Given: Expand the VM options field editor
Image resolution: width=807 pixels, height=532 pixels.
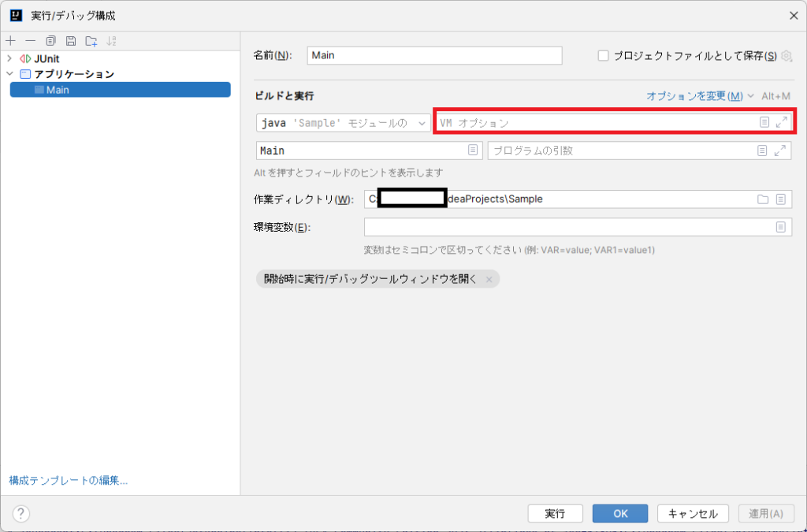Looking at the screenshot, I should click(x=783, y=123).
